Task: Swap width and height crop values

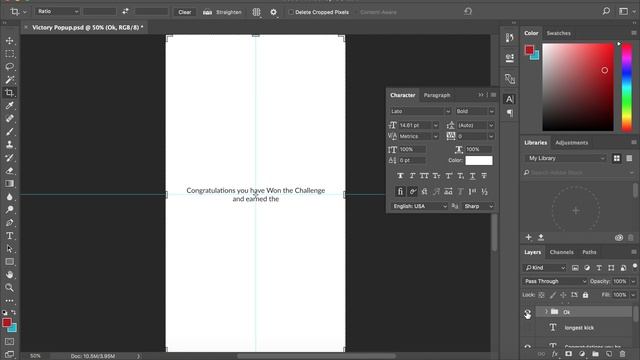Action: pyautogui.click(x=125, y=12)
